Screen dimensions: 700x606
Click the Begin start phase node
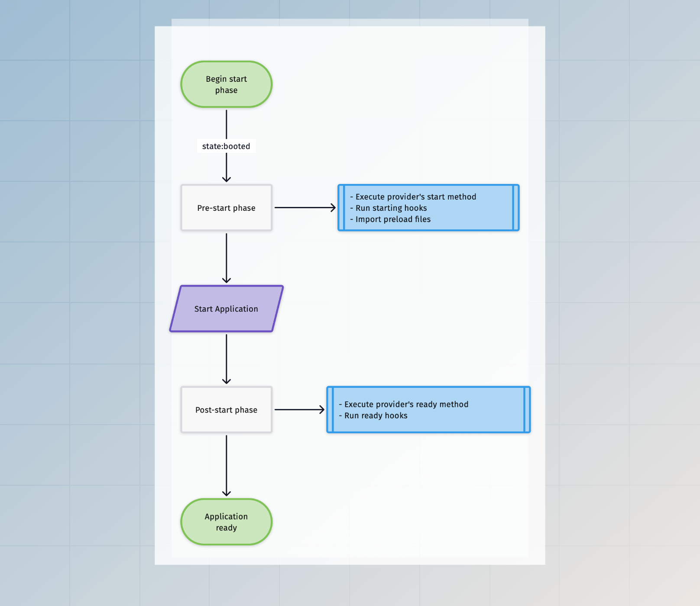coord(226,84)
